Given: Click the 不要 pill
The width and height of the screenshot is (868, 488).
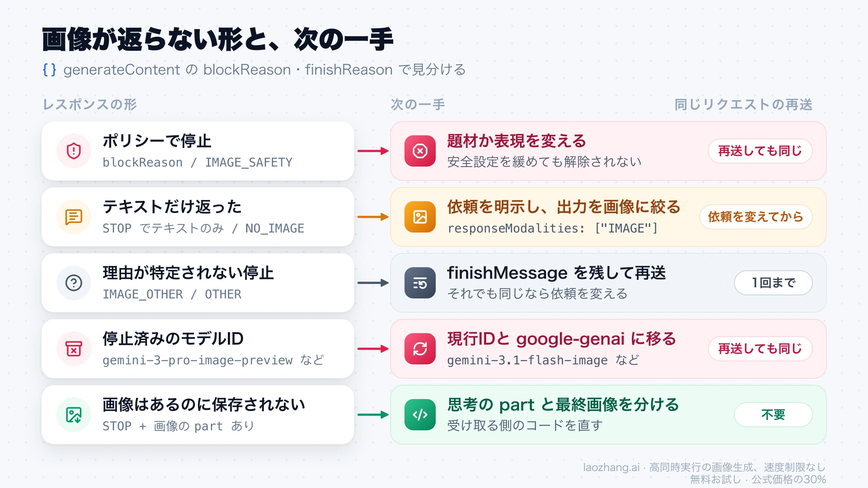Looking at the screenshot, I should (x=773, y=415).
